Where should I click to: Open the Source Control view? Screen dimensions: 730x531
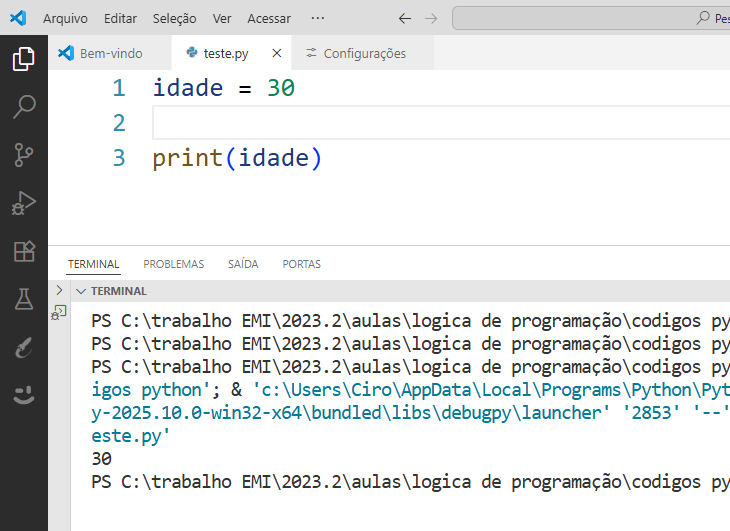click(x=23, y=155)
